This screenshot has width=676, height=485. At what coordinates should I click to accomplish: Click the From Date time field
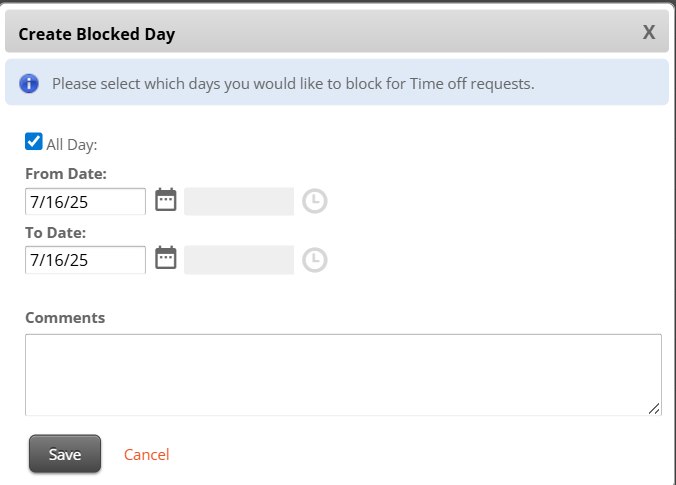point(239,201)
